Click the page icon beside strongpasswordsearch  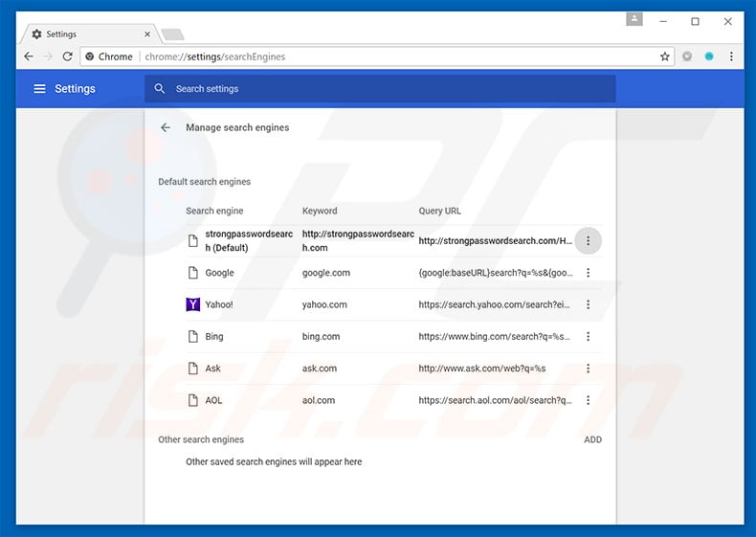pos(193,241)
